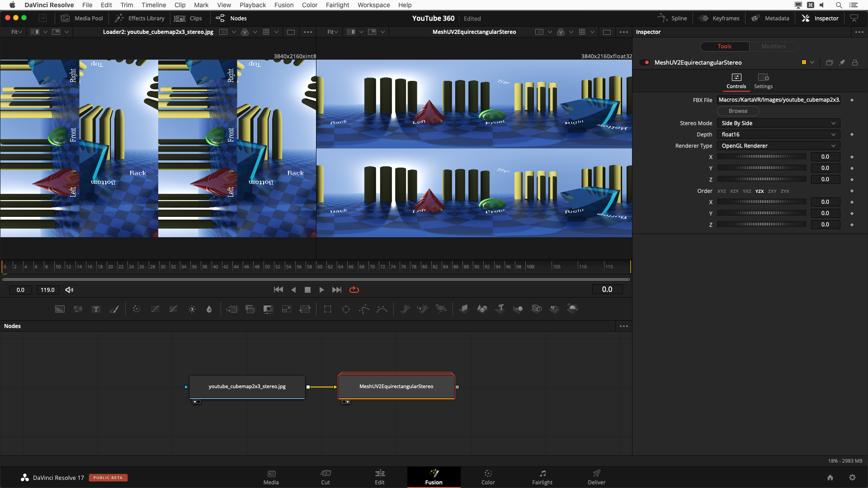Add a Matte Control node from the toolbar

(x=268, y=309)
